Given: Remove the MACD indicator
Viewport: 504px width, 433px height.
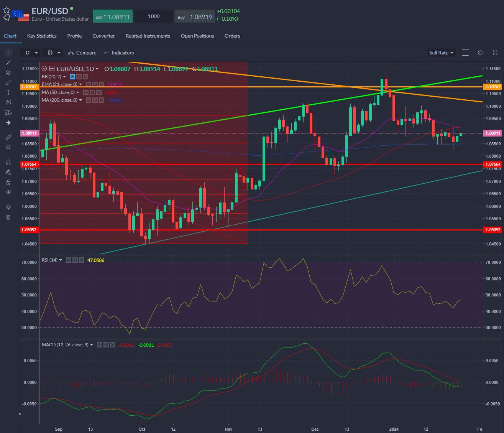Looking at the screenshot, I should tap(113, 345).
